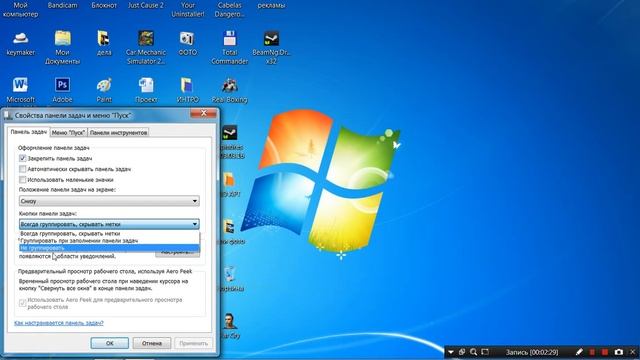Open the taskbar position dropdown showing Снизу
Viewport: 640px width, 360px height.
pyautogui.click(x=109, y=201)
